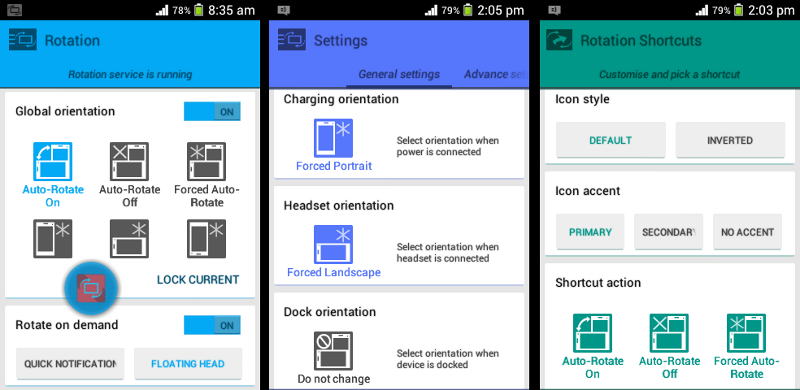Choose DEFAULT icon style
This screenshot has width=800, height=390.
tap(611, 140)
